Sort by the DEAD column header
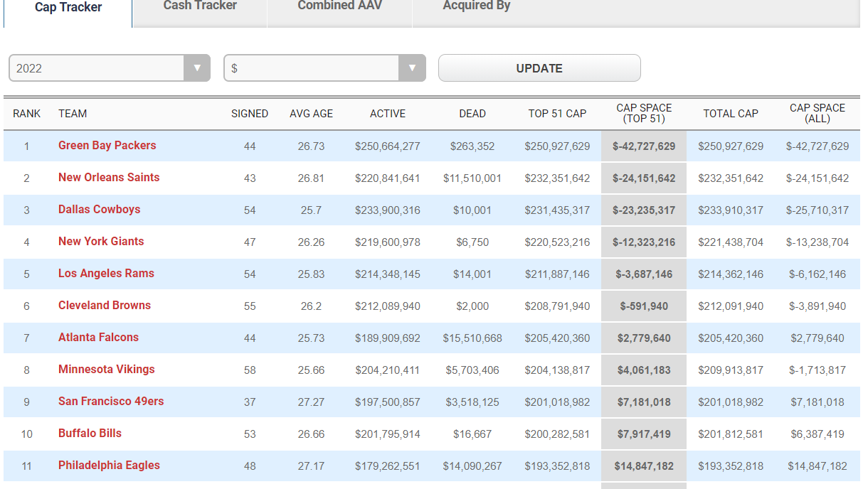Screen dimensions: 868x489 pos(472,114)
